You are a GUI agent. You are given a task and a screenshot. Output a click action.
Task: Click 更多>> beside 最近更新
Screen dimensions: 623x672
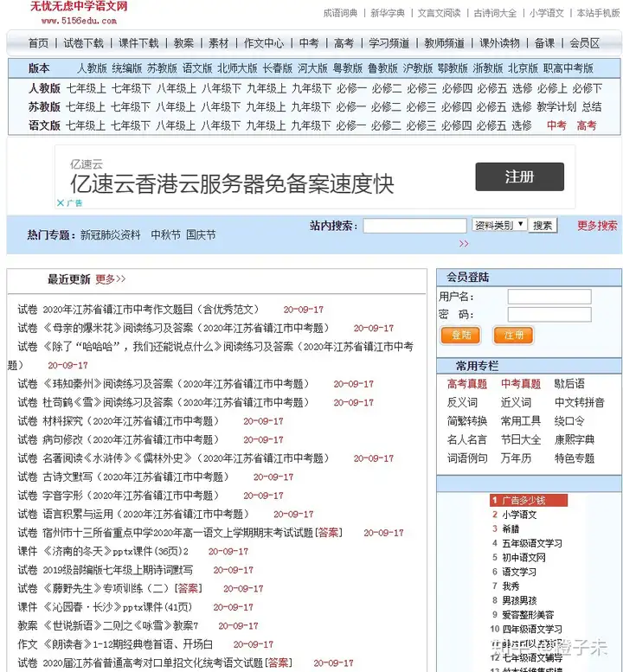111,279
